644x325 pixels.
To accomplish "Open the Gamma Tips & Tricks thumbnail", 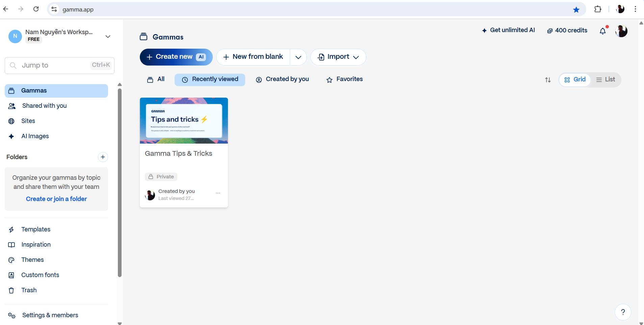I will coord(184,121).
